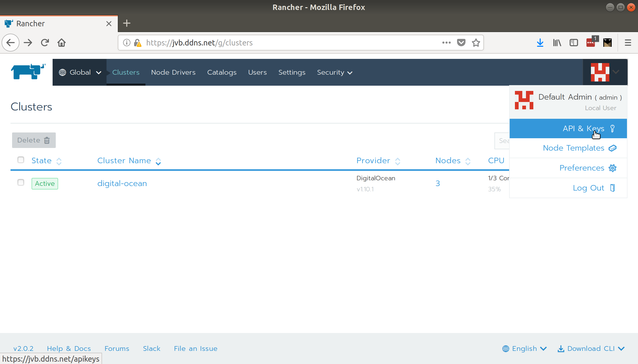Click the Pocket save icon in address bar
Image resolution: width=638 pixels, height=364 pixels.
click(x=461, y=43)
